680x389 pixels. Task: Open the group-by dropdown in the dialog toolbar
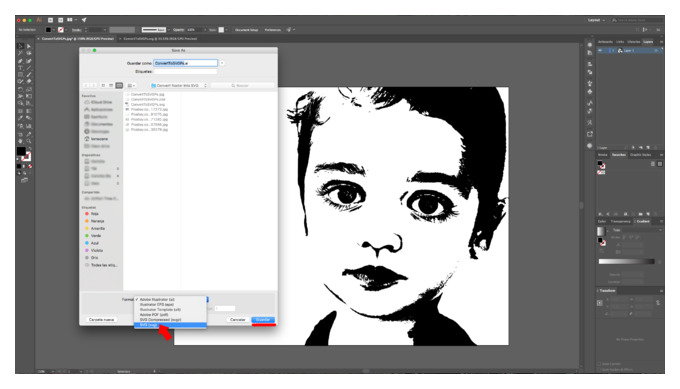click(x=131, y=85)
